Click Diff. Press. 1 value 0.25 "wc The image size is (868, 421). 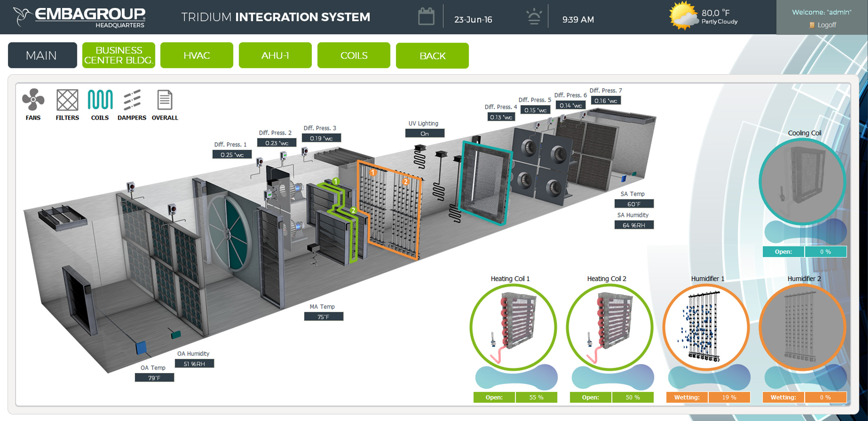232,154
